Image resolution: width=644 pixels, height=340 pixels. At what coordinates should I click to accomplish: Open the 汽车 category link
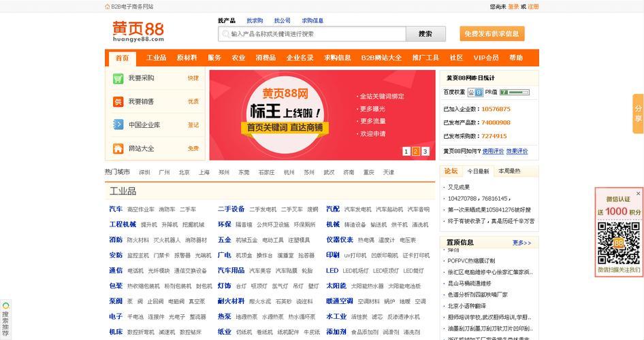tap(116, 209)
